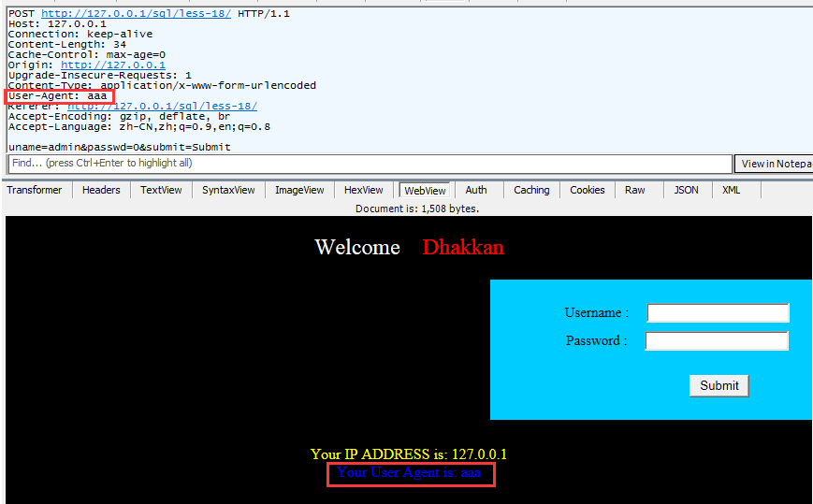Image resolution: width=813 pixels, height=504 pixels.
Task: Switch to SyntaxView tab
Action: click(x=228, y=190)
